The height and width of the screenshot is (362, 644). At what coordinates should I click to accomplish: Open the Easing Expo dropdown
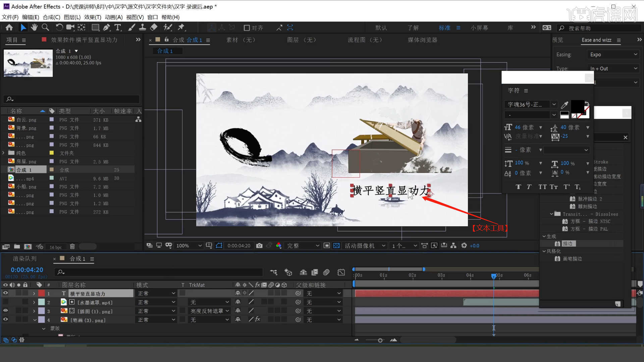pyautogui.click(x=613, y=55)
